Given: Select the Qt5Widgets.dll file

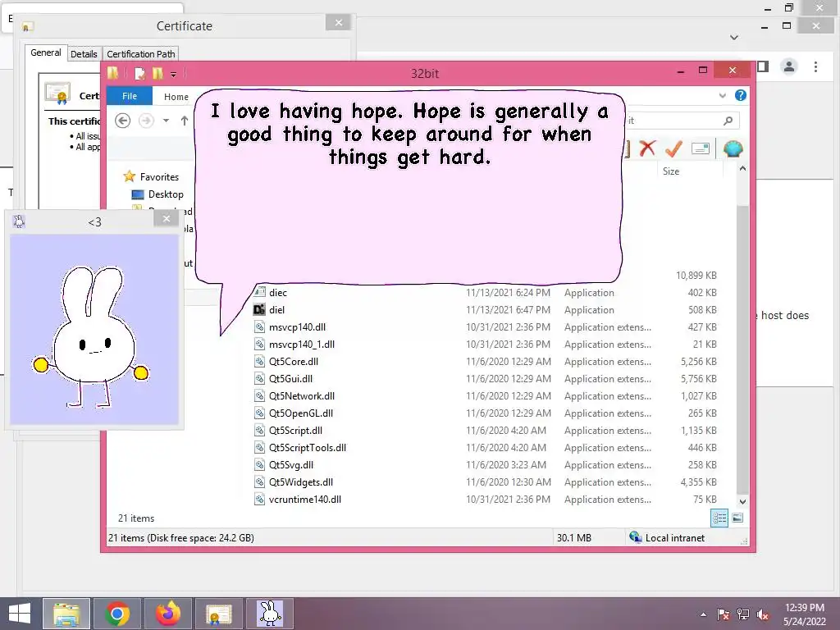Looking at the screenshot, I should tap(301, 482).
